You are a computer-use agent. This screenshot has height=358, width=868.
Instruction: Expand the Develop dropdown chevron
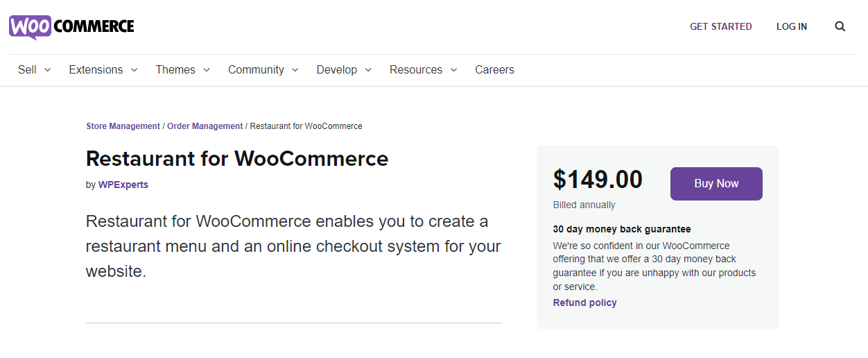pyautogui.click(x=368, y=70)
